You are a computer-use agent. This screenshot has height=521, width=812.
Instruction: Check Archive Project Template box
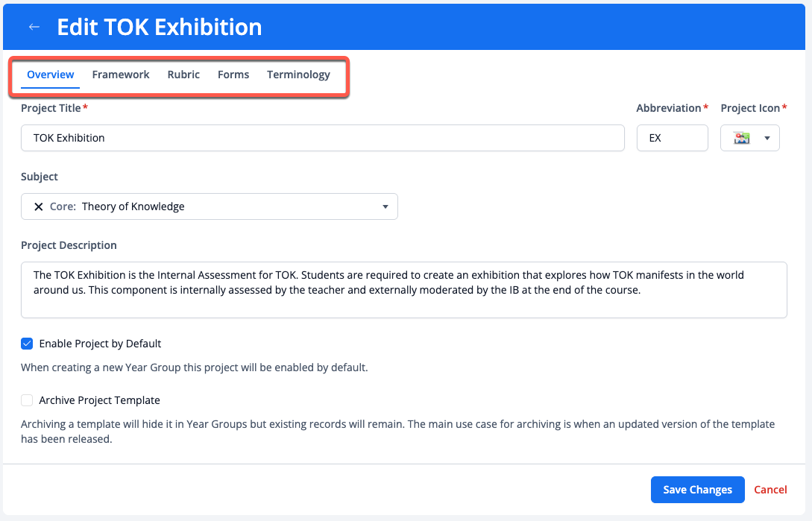[x=27, y=400]
